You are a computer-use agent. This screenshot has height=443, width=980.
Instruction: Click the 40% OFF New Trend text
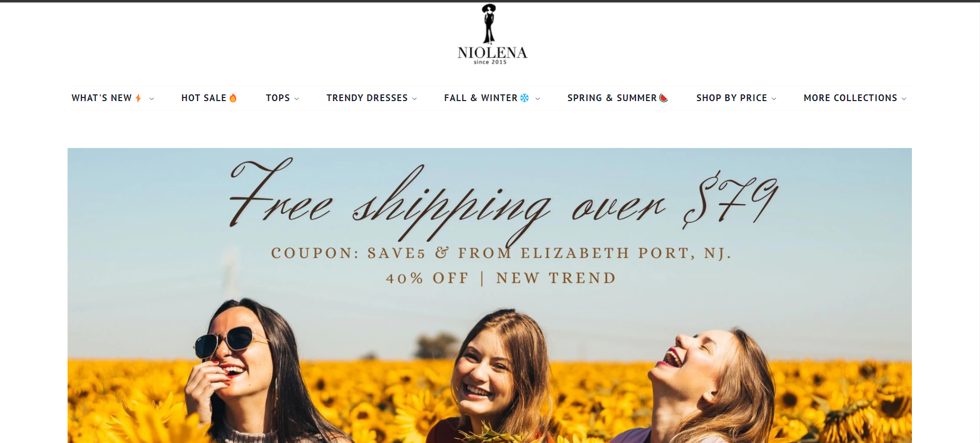(x=501, y=278)
